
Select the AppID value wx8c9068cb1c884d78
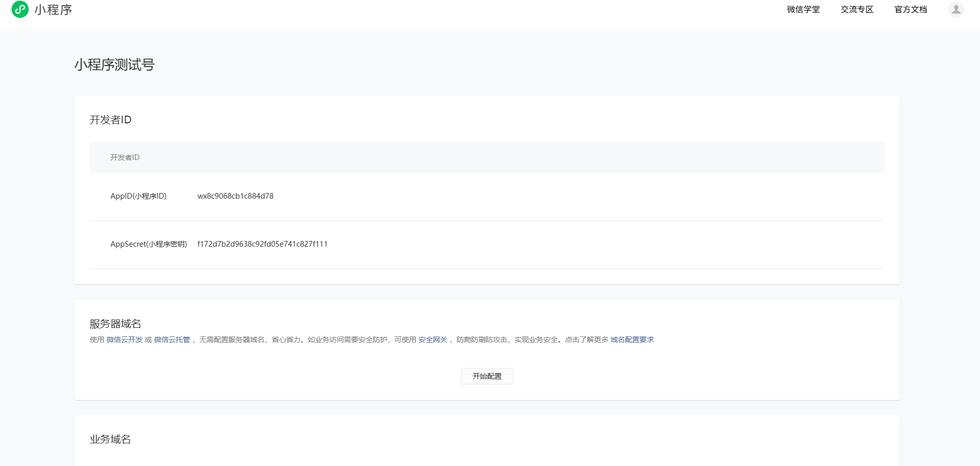[235, 196]
